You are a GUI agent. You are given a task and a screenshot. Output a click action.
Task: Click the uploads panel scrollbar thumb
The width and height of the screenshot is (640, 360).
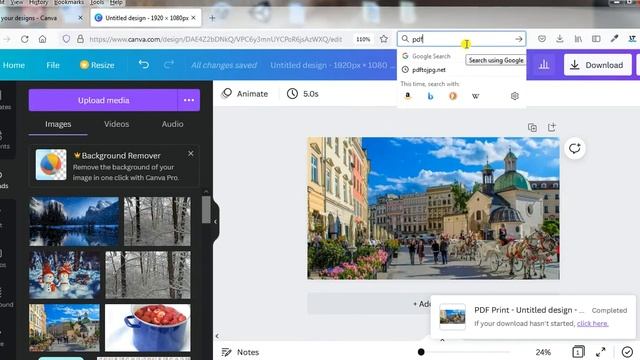[x=206, y=210]
